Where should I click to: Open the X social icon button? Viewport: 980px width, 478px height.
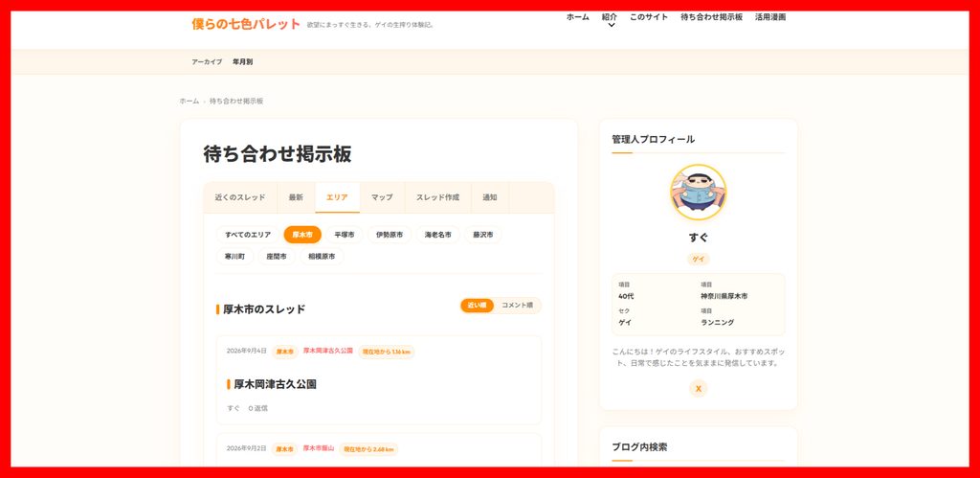[698, 389]
